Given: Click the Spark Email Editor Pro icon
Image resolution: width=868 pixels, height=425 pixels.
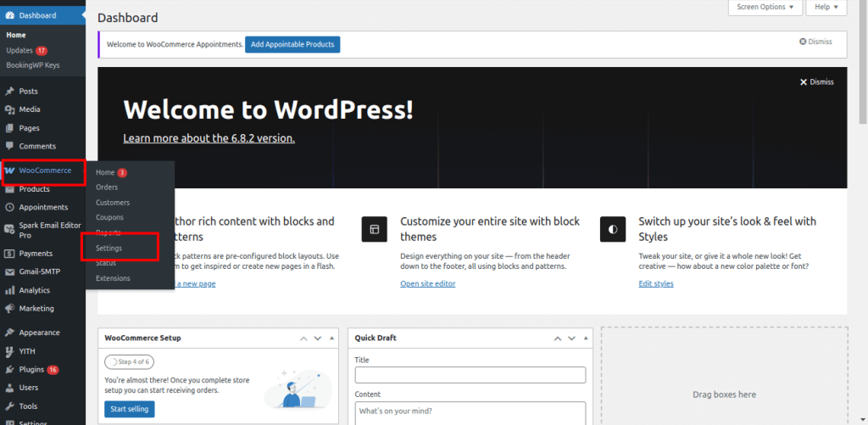Looking at the screenshot, I should coord(9,230).
